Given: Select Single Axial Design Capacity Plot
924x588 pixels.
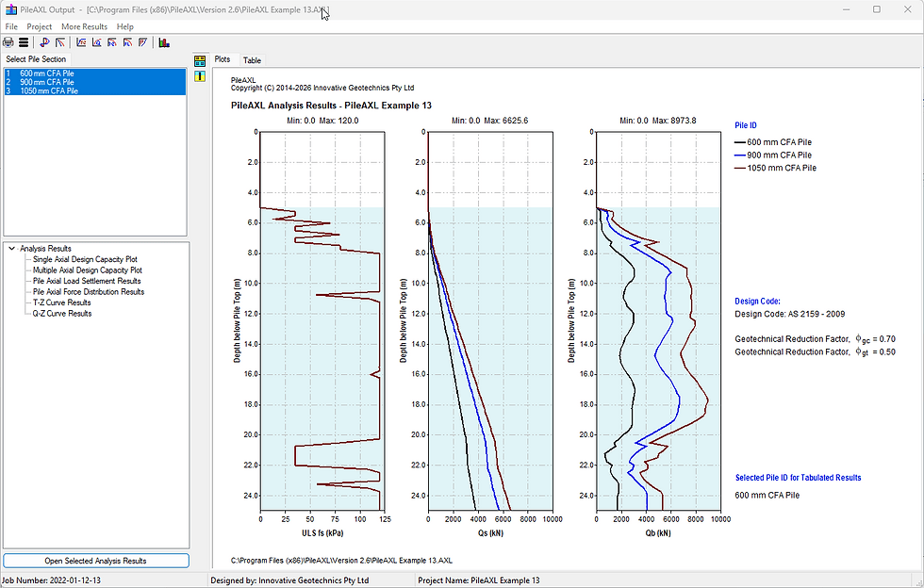Looking at the screenshot, I should (85, 259).
